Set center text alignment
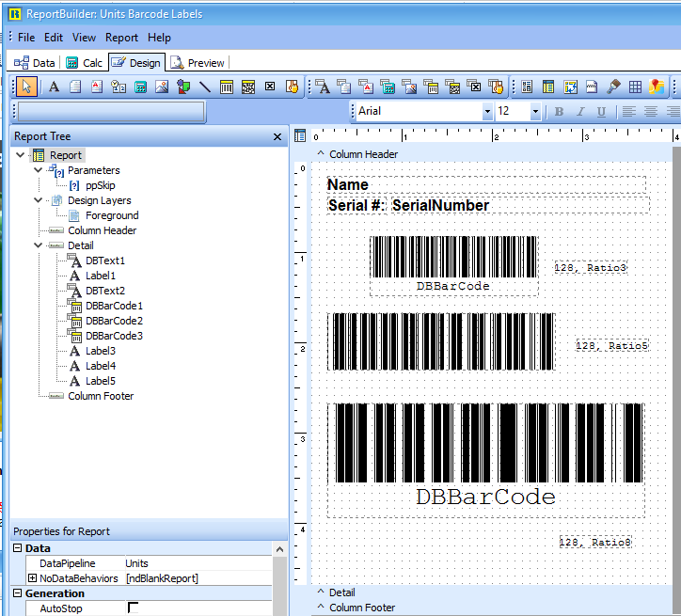The width and height of the screenshot is (681, 616). [x=651, y=112]
